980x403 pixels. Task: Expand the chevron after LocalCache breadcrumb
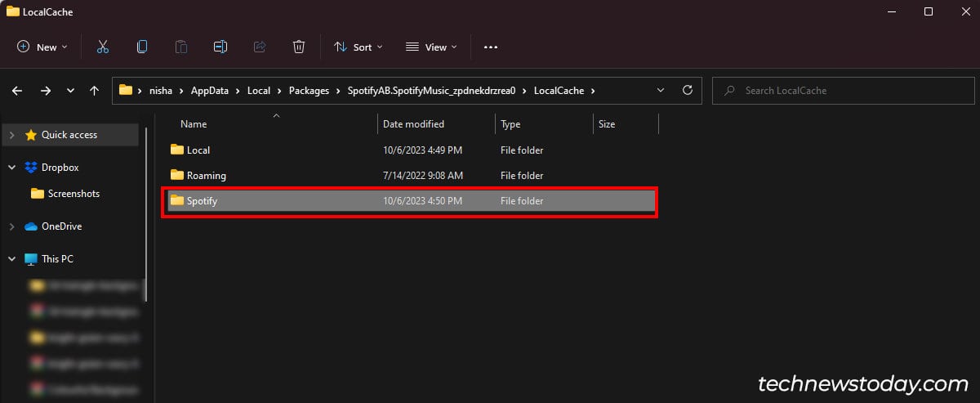(594, 91)
